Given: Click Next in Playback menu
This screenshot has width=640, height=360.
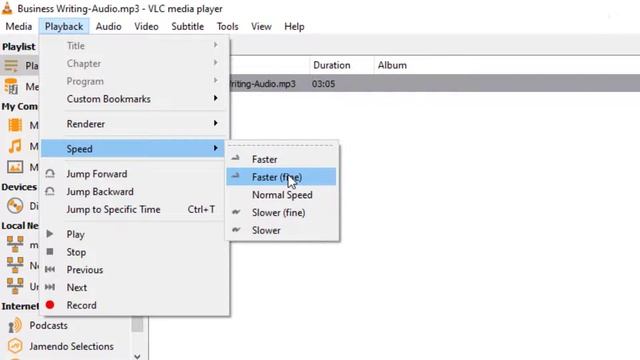Looking at the screenshot, I should pos(134,287).
